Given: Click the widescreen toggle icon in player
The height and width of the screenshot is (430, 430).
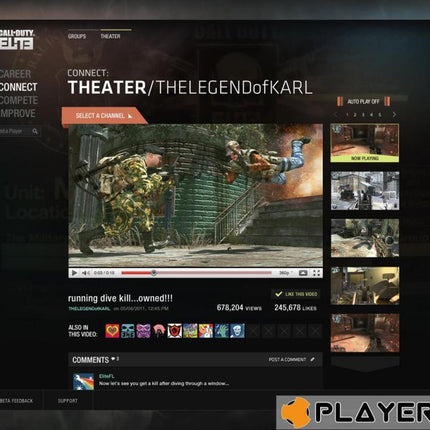Looking at the screenshot, I should point(303,273).
